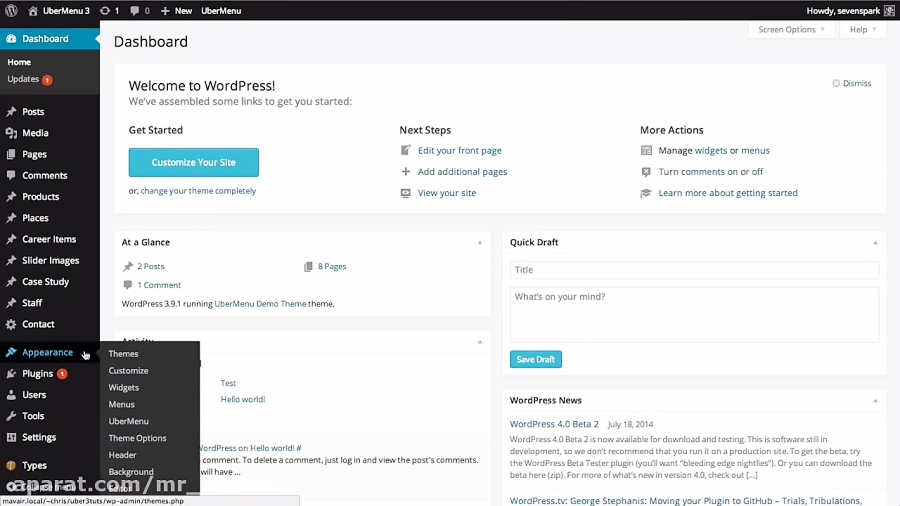Open Customize in the Appearance flyout
900x506 pixels.
pos(129,371)
